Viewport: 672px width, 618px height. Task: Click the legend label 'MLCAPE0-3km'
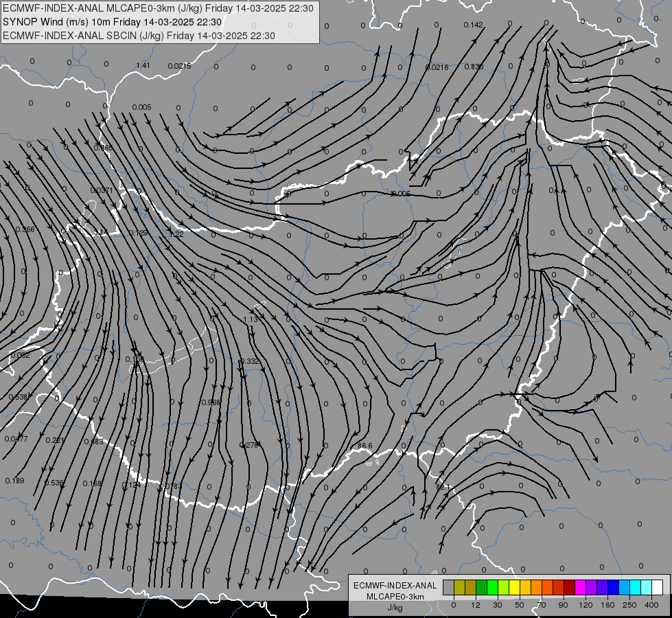point(395,597)
